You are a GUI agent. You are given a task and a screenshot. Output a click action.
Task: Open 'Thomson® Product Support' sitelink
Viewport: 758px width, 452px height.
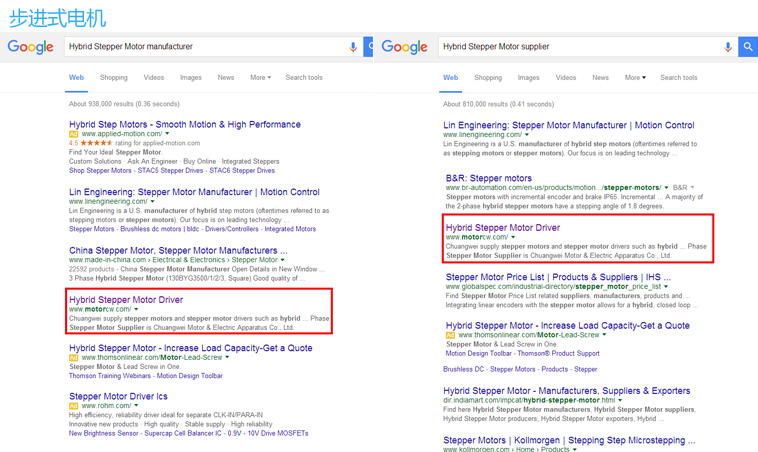pyautogui.click(x=559, y=354)
